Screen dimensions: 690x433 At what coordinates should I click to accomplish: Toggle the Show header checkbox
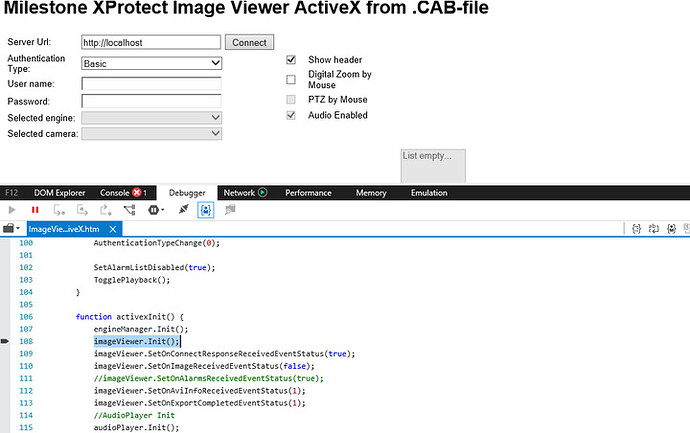(x=291, y=60)
